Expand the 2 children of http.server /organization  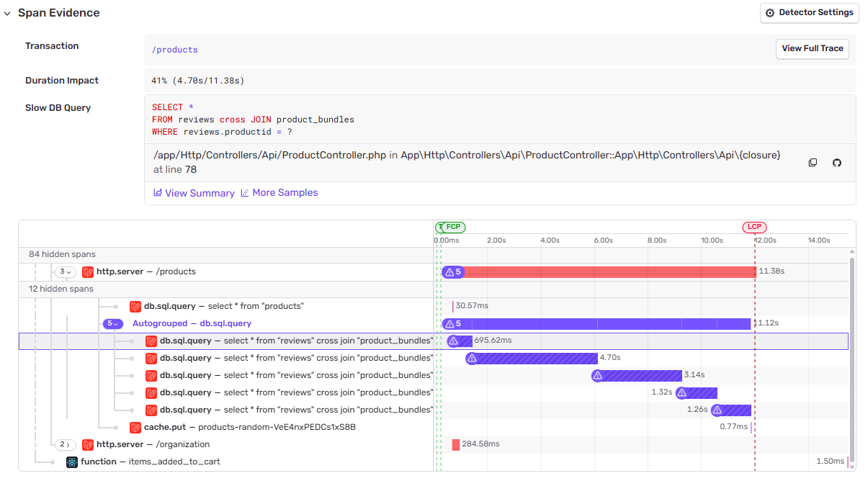[66, 444]
